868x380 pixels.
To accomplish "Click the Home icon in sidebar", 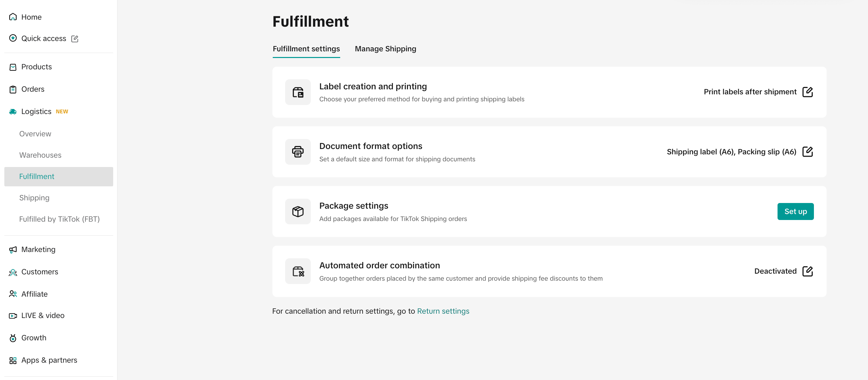I will coord(13,17).
